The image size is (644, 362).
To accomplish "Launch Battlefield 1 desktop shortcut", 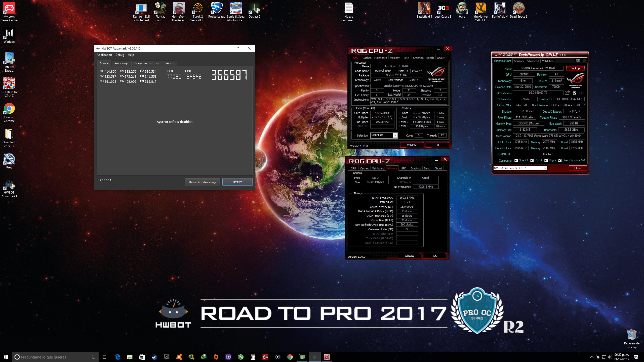I will [424, 10].
